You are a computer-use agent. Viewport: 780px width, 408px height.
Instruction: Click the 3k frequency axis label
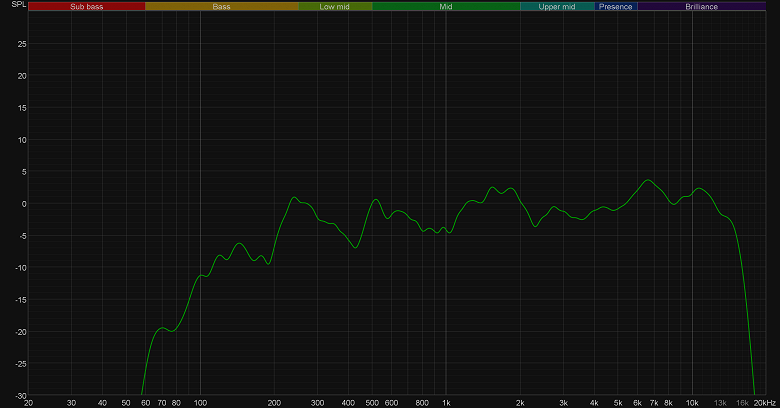[563, 403]
